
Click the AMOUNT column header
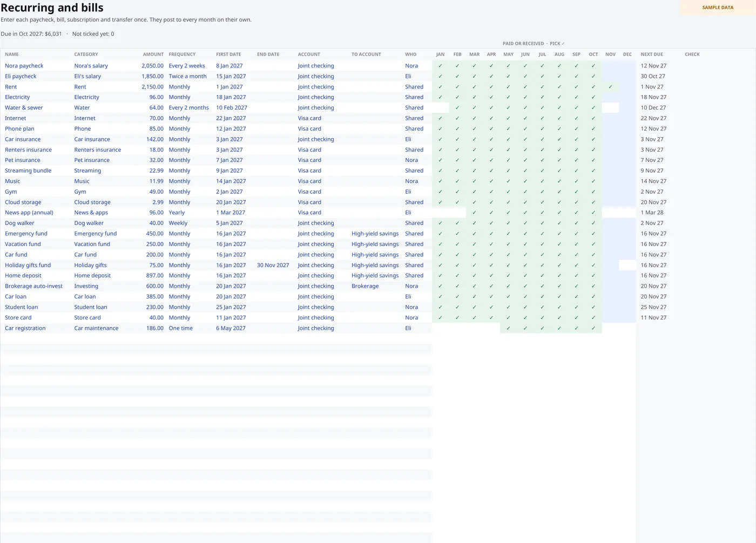tap(153, 55)
